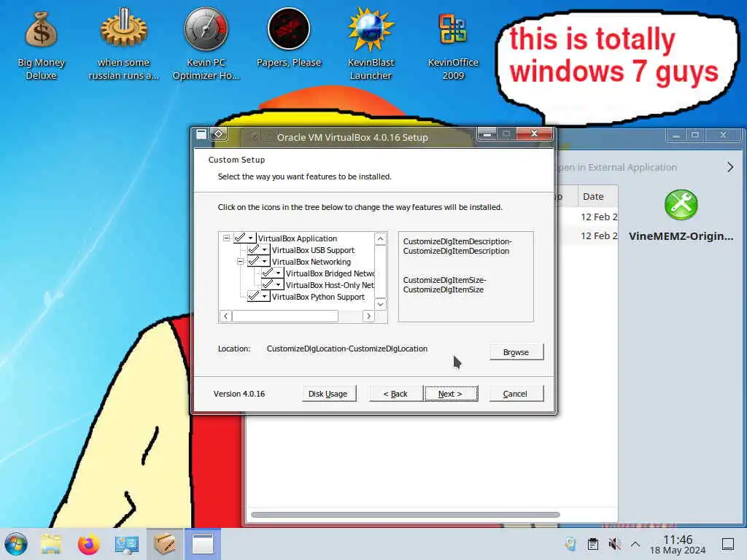Viewport: 747px width, 560px height.
Task: Collapse VirtualBox Networking tree node
Action: click(x=240, y=262)
